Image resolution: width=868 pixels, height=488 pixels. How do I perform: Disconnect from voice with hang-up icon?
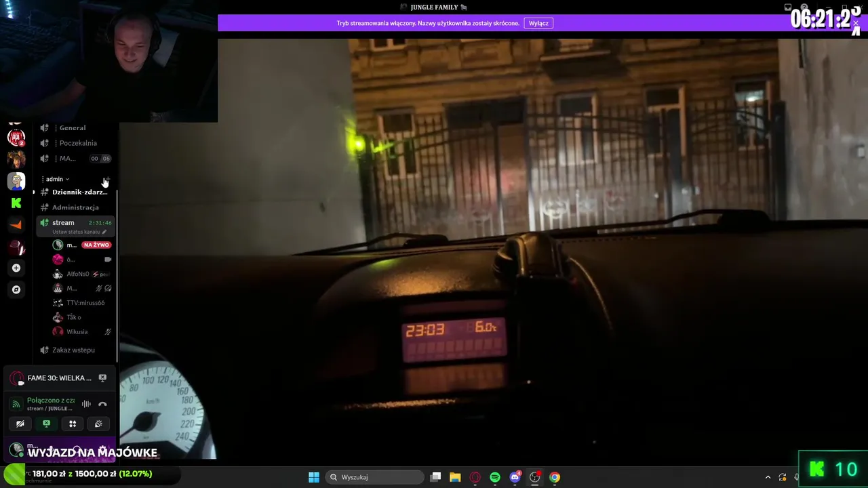(102, 404)
